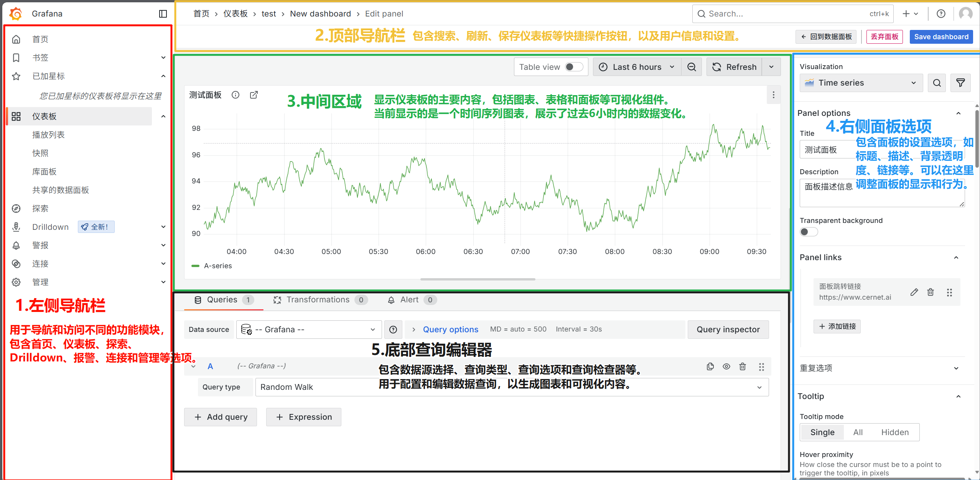
Task: Delete query A using trash icon
Action: tap(743, 366)
